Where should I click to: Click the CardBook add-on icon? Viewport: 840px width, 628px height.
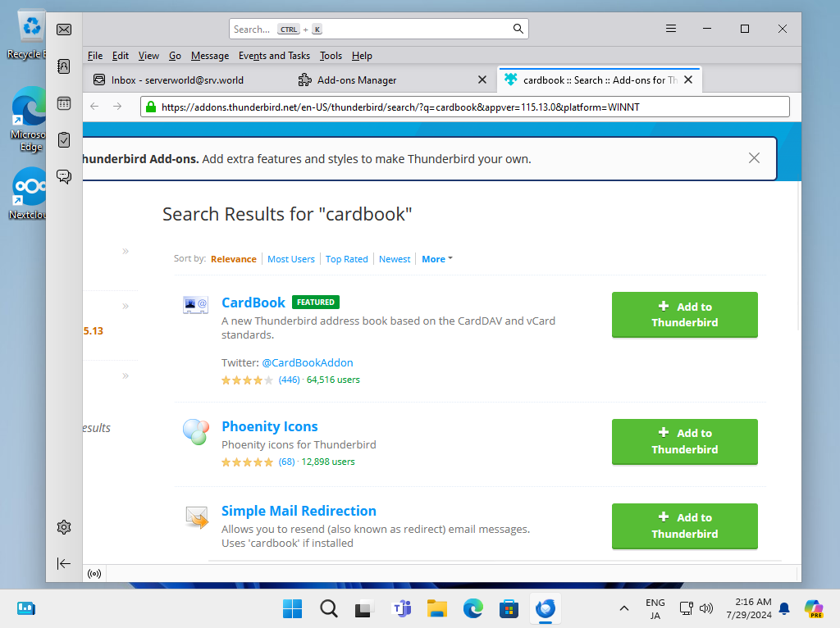tap(195, 305)
